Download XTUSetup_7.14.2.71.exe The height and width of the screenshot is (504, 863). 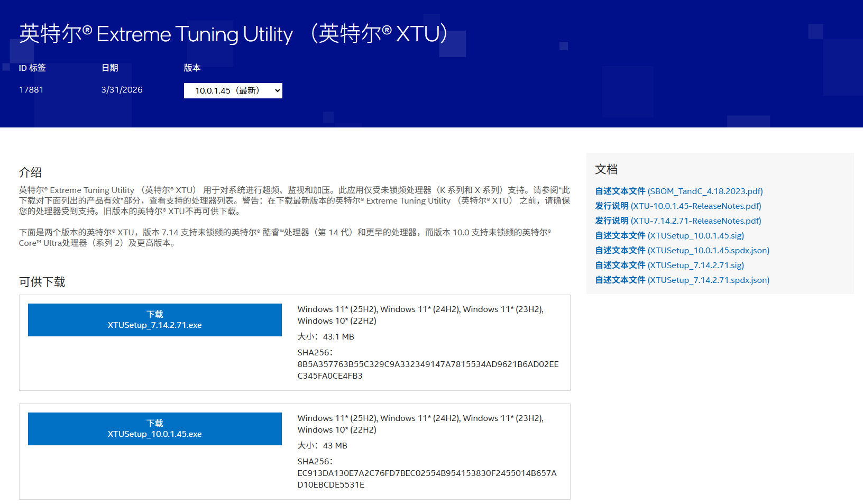pyautogui.click(x=155, y=320)
